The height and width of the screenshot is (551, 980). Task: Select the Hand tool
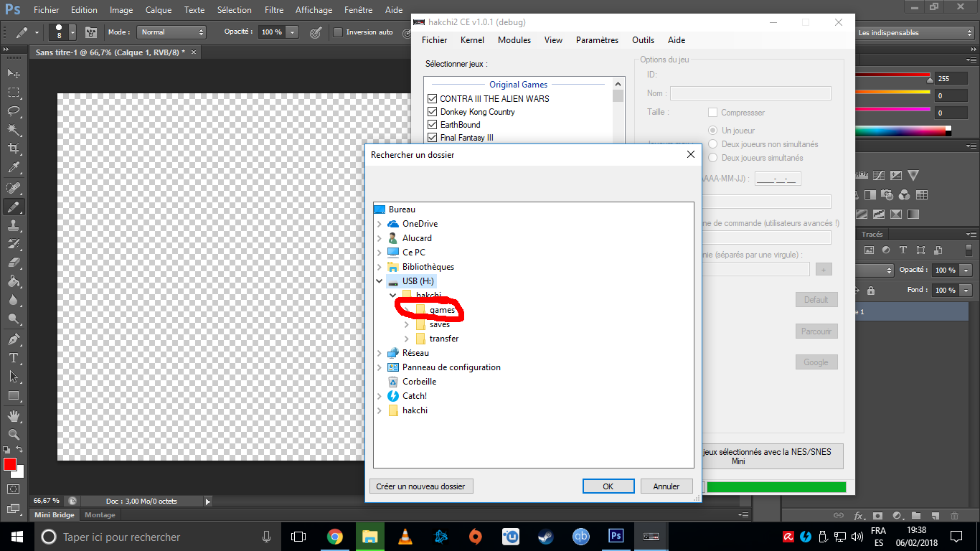14,415
